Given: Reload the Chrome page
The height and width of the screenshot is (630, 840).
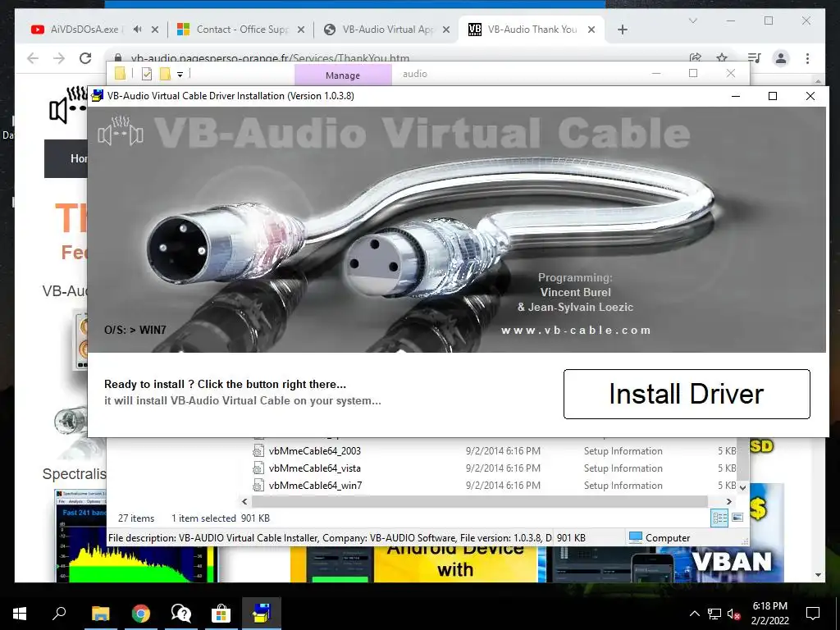Looking at the screenshot, I should pyautogui.click(x=85, y=58).
